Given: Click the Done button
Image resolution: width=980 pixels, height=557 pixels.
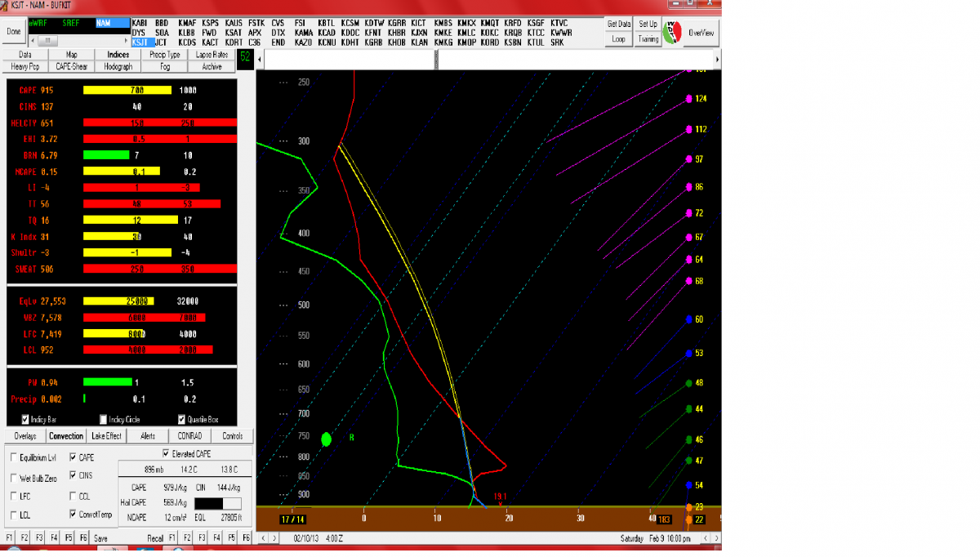Looking at the screenshot, I should (x=13, y=32).
